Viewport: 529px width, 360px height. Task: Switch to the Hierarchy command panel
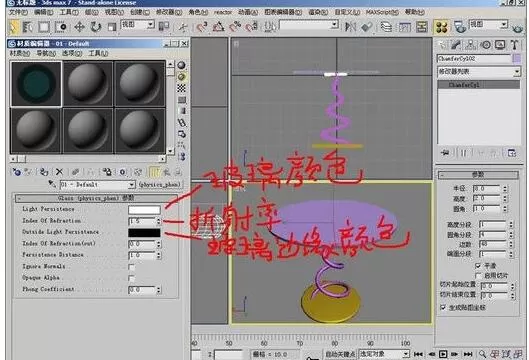(x=471, y=45)
